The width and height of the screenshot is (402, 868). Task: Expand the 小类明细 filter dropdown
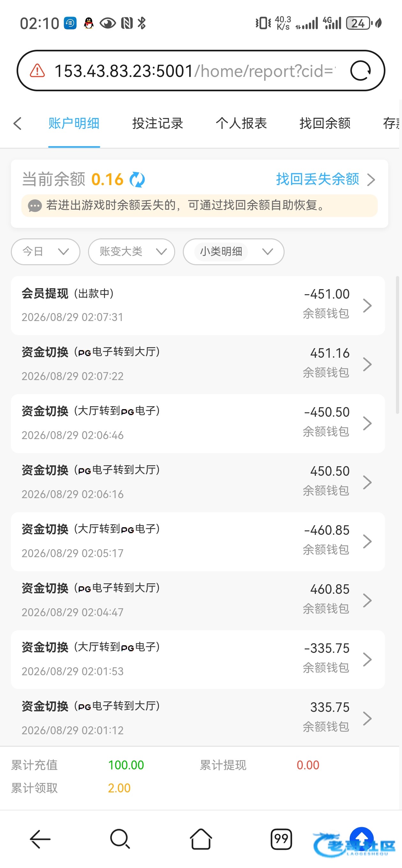[x=234, y=252]
